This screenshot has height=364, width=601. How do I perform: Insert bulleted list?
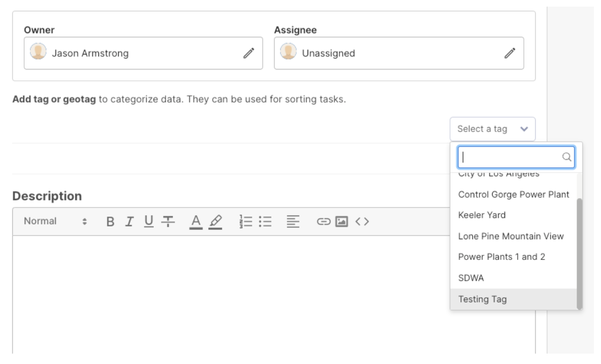[265, 221]
